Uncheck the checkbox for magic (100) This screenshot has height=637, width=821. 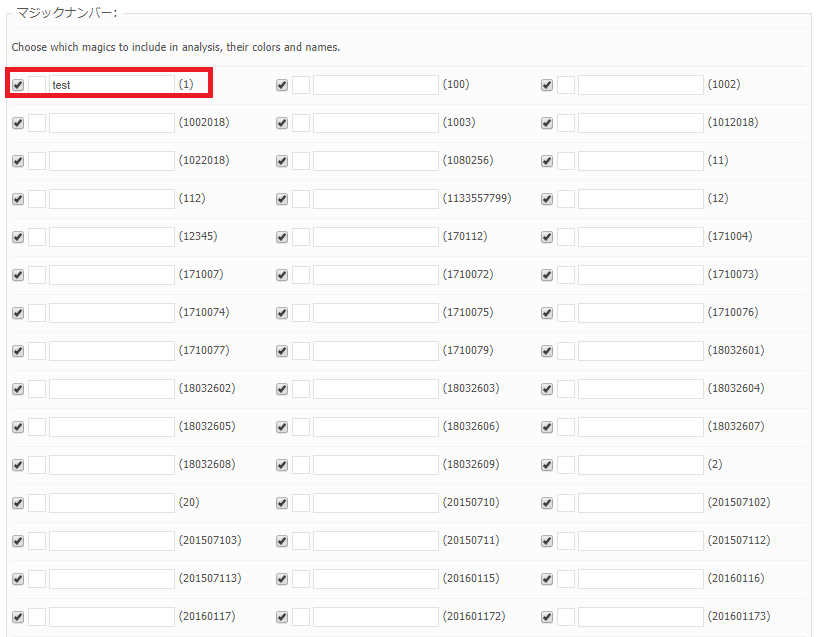click(x=282, y=85)
